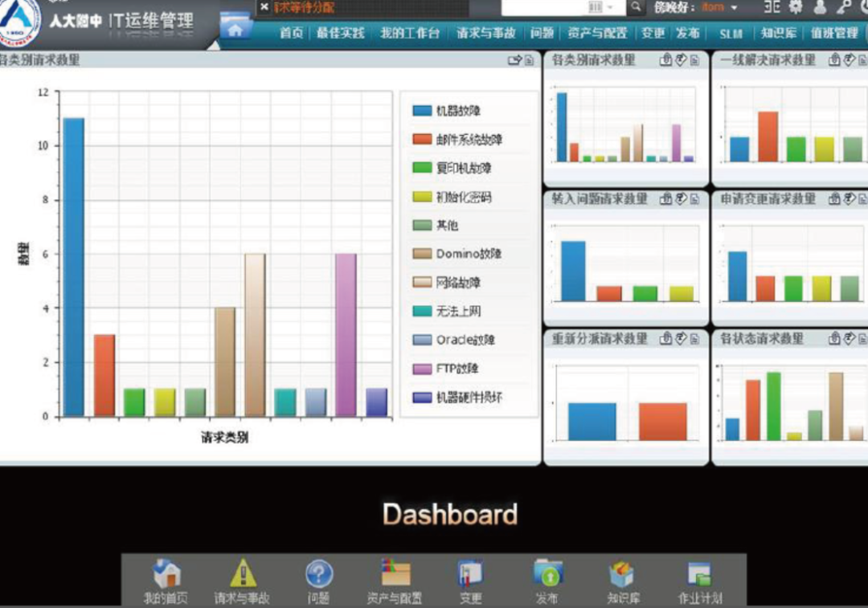This screenshot has width=868, height=608.
Task: Click the user profile silhouette icon
Action: point(820,6)
